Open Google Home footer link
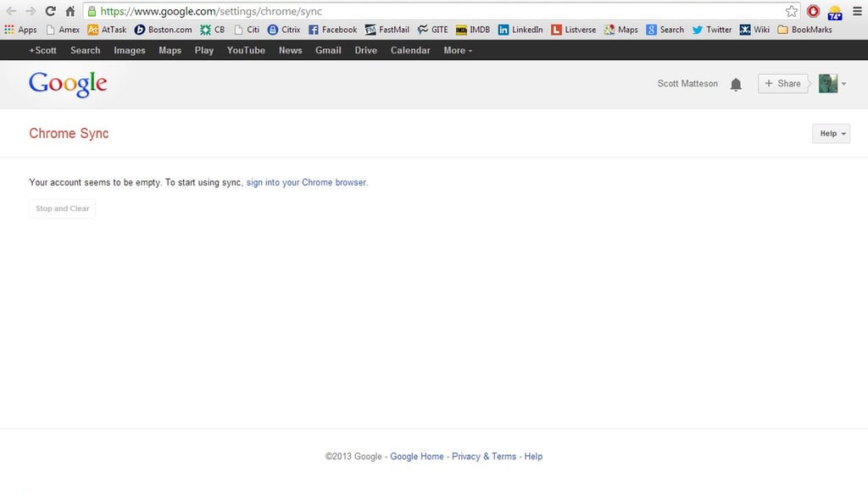This screenshot has width=868, height=494. click(417, 457)
